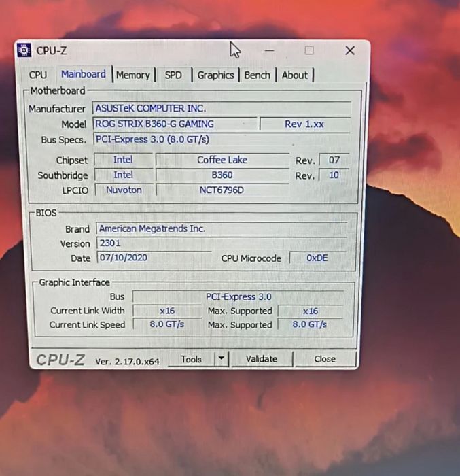Select the Mainboard tab
Image resolution: width=460 pixels, height=476 pixels.
[x=84, y=74]
